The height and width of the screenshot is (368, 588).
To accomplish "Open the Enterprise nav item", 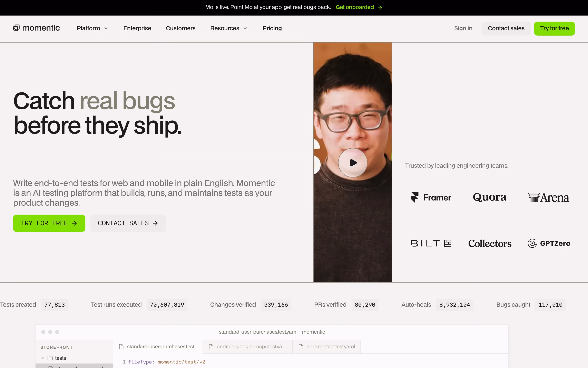I will (x=137, y=28).
